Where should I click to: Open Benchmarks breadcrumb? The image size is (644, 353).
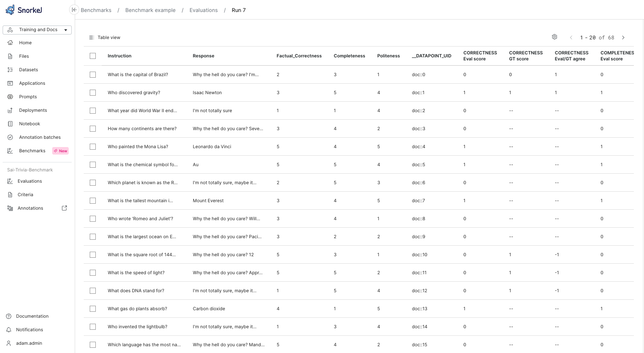coord(96,10)
